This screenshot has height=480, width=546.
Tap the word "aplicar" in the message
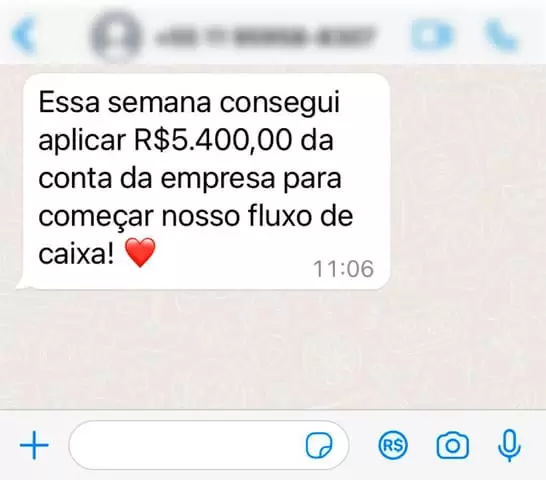point(82,142)
